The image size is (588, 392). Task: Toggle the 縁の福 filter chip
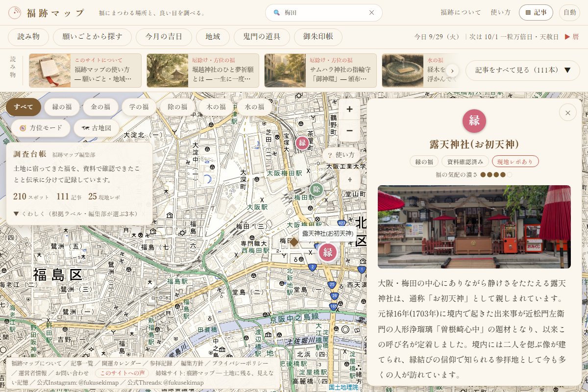click(x=61, y=107)
